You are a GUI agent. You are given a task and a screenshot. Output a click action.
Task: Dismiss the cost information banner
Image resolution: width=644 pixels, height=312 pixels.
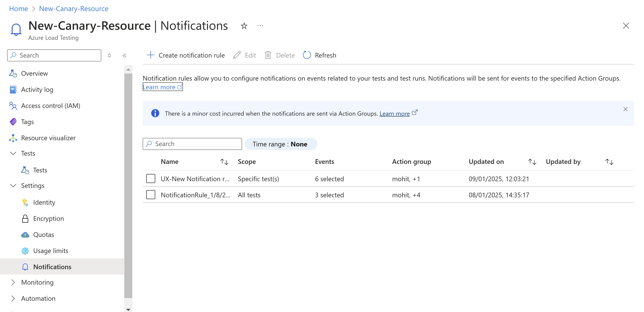coord(625,109)
